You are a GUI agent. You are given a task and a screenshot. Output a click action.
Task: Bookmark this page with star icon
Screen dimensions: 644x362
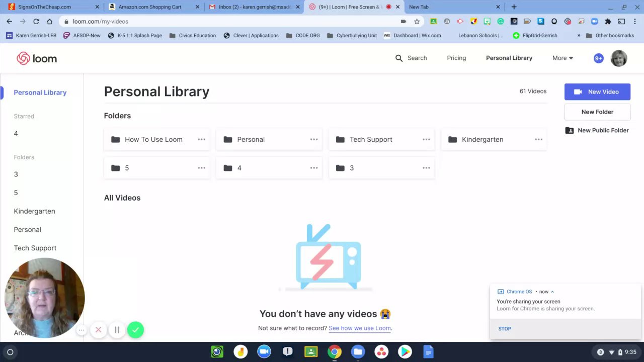417,22
